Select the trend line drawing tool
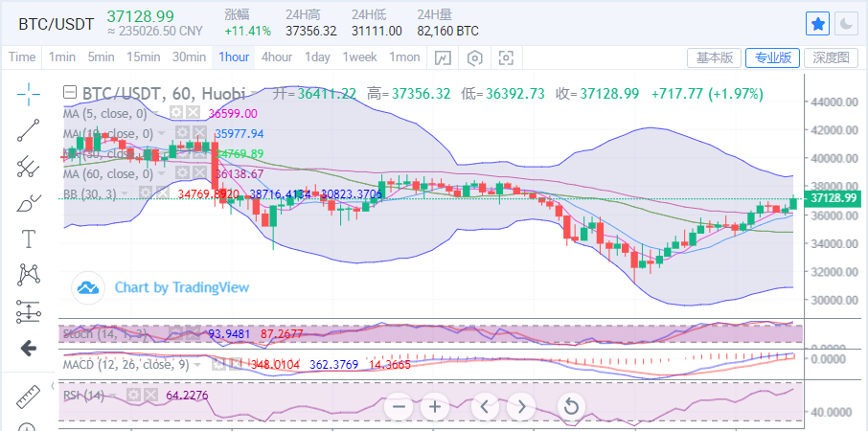 point(29,130)
